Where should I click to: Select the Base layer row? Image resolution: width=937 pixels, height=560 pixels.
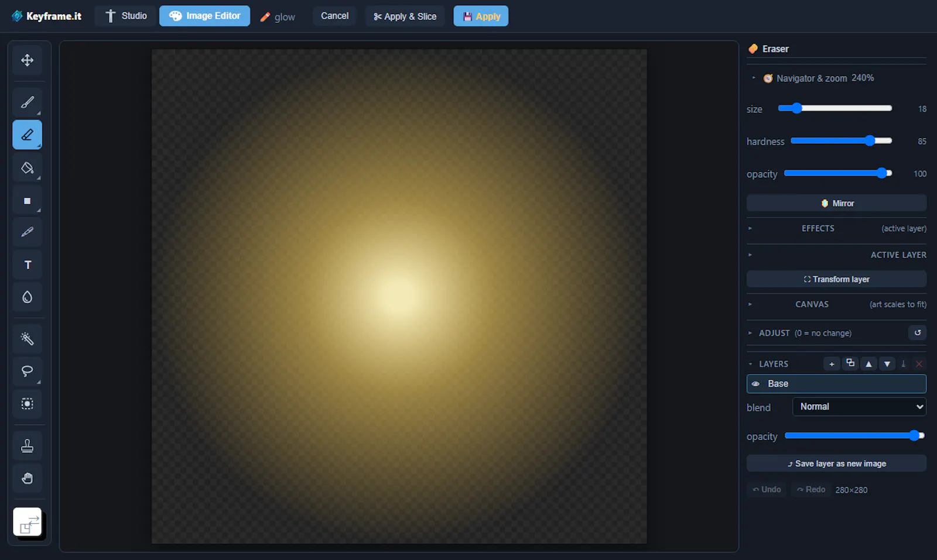click(836, 384)
